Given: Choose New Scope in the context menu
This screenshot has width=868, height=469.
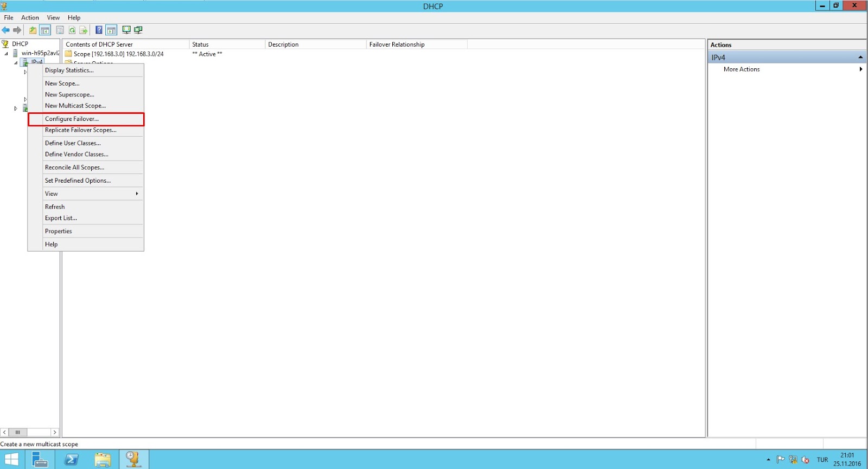Looking at the screenshot, I should (62, 83).
